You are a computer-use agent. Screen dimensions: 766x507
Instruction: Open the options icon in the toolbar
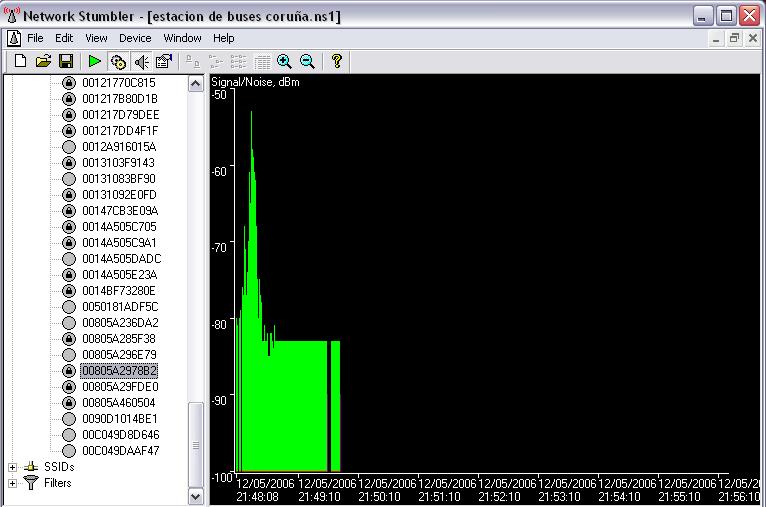click(x=164, y=62)
